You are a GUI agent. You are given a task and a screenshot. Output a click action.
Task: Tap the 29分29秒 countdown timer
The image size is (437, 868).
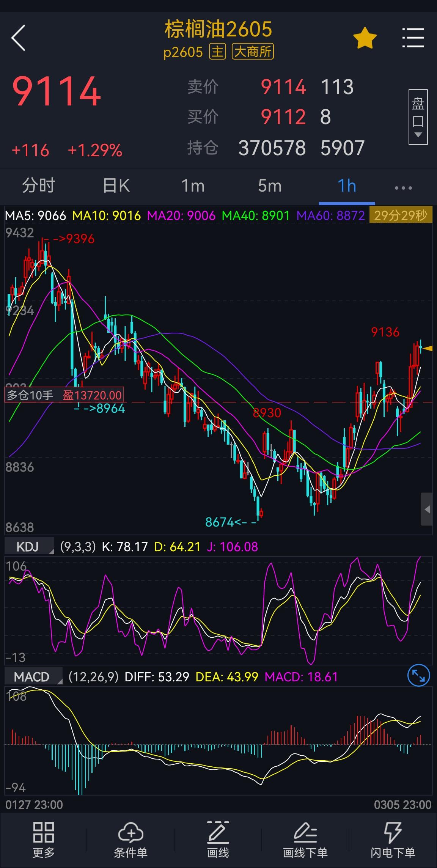click(401, 215)
